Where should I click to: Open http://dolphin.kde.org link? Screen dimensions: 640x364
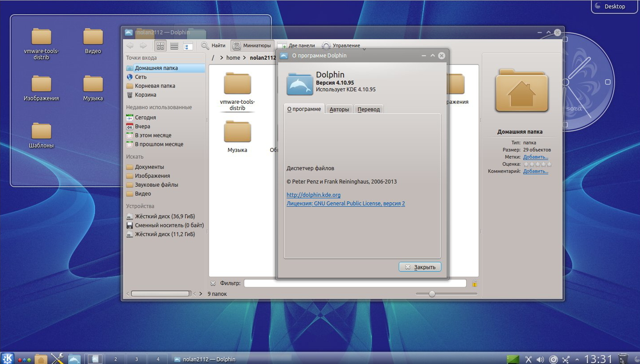313,195
